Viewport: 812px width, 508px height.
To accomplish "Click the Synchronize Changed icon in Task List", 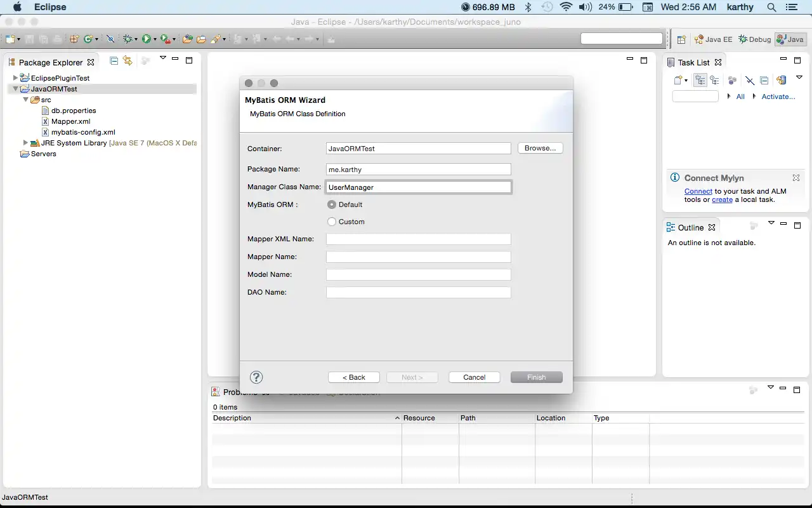I will (x=781, y=80).
